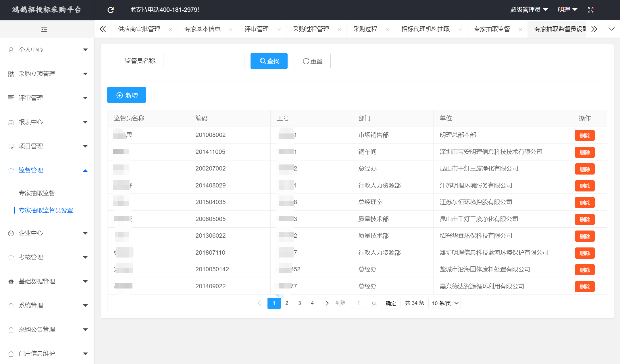This screenshot has height=364, width=620.
Task: Go to pagination page 2
Action: click(287, 303)
